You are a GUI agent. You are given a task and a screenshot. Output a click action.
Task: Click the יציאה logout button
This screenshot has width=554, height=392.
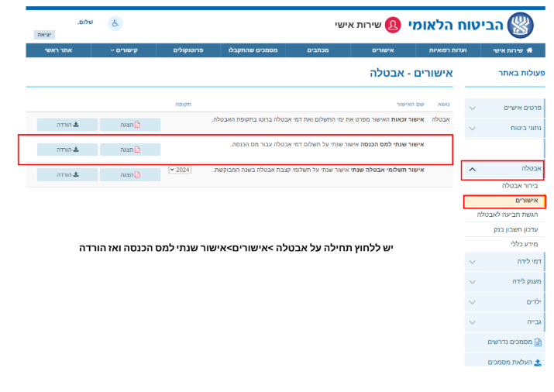tap(44, 35)
